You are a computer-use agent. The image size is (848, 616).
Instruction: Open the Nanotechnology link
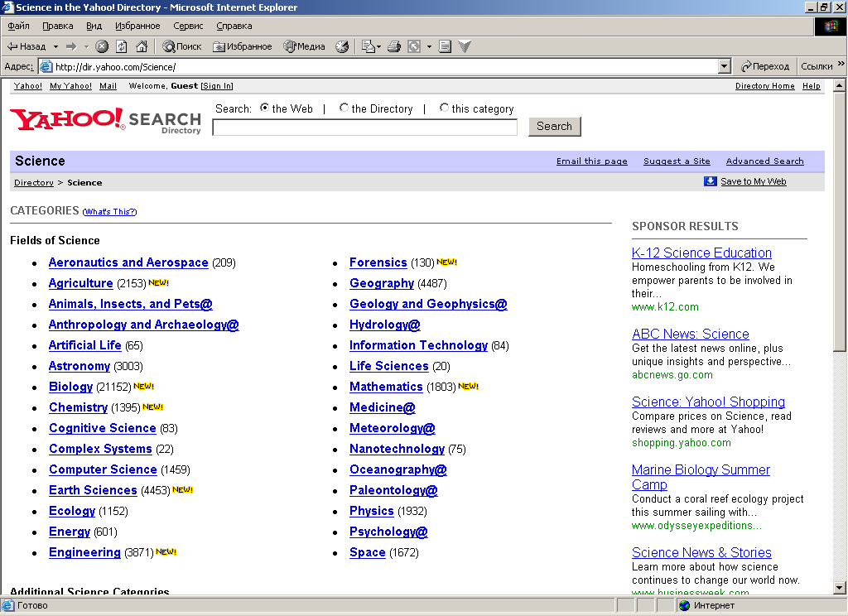[397, 449]
